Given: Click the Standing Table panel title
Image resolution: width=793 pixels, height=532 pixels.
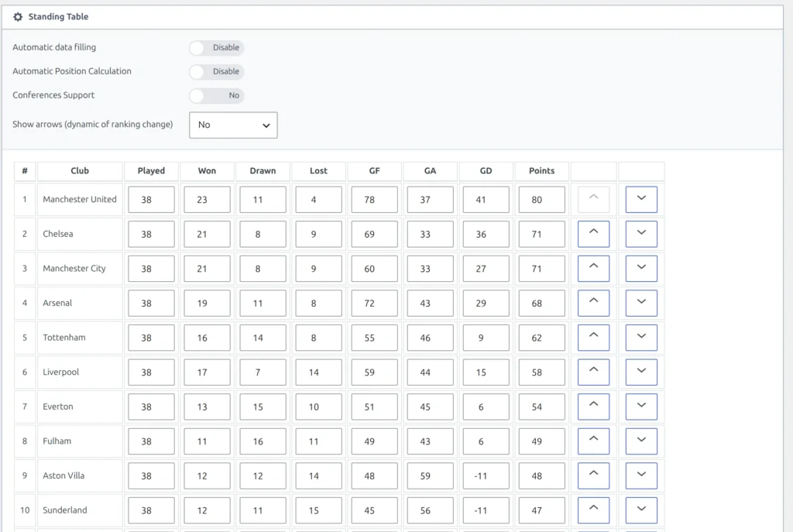Looking at the screenshot, I should (58, 17).
